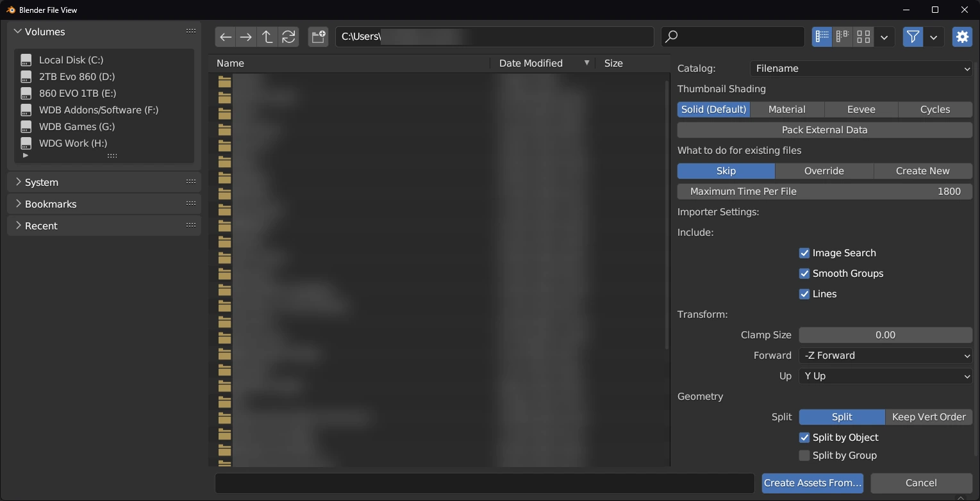This screenshot has width=980, height=501.
Task: Click the forward navigation arrow
Action: (246, 37)
